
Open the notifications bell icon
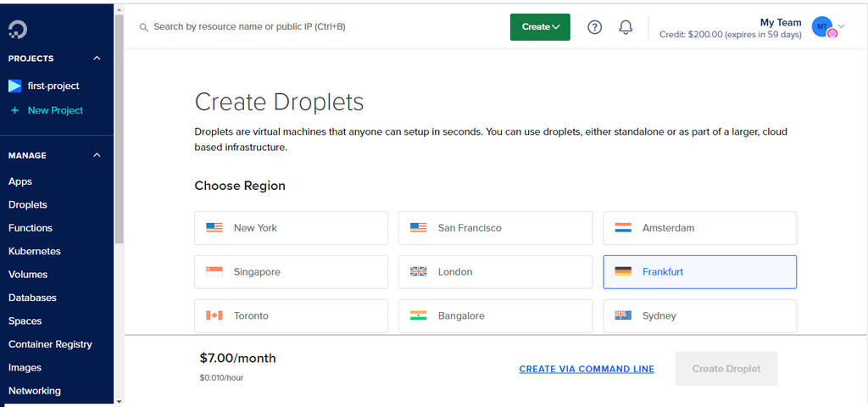tap(626, 27)
